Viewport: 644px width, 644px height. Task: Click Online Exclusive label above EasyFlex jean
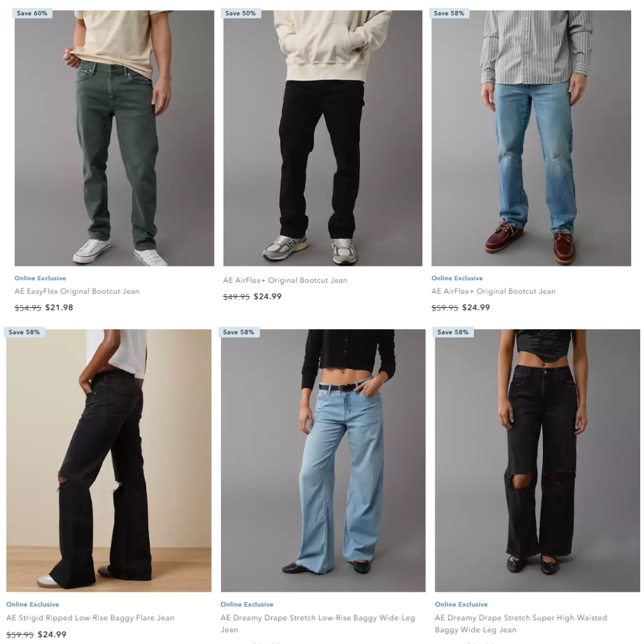point(40,278)
